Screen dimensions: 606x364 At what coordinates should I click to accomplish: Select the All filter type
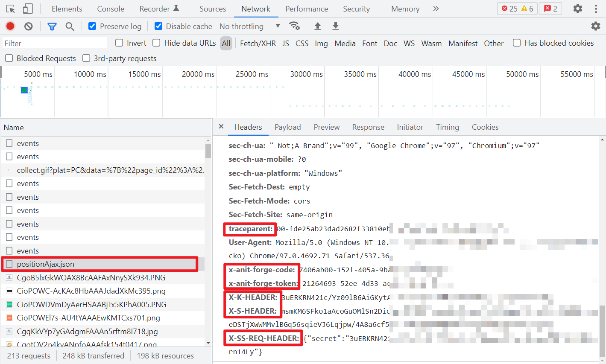226,43
